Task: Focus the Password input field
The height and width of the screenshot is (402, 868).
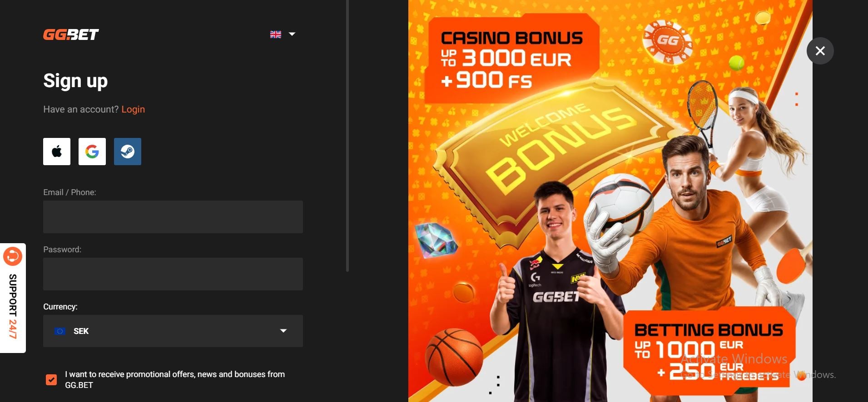Action: 173,274
